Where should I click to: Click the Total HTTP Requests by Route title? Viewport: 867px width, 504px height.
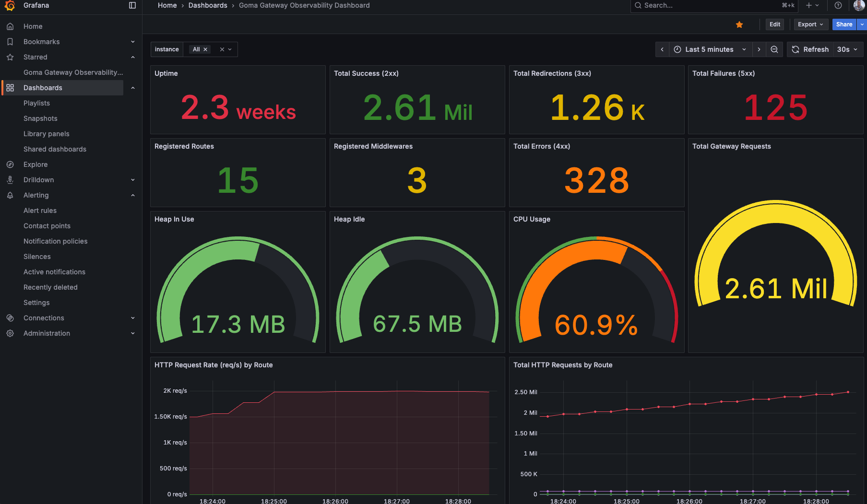[x=563, y=365]
